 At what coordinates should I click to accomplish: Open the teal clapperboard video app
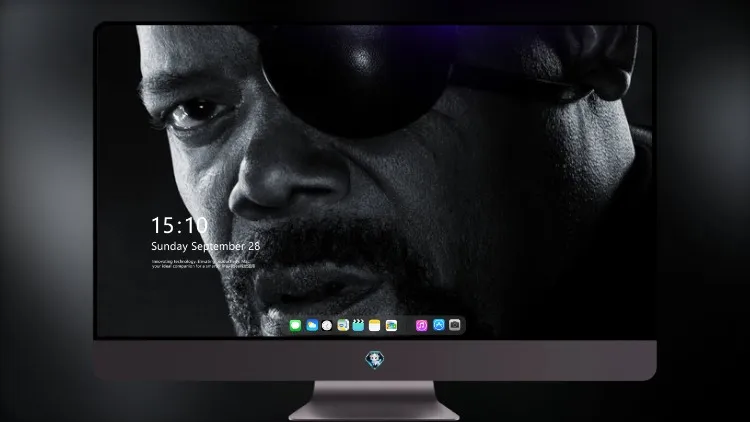click(x=358, y=326)
